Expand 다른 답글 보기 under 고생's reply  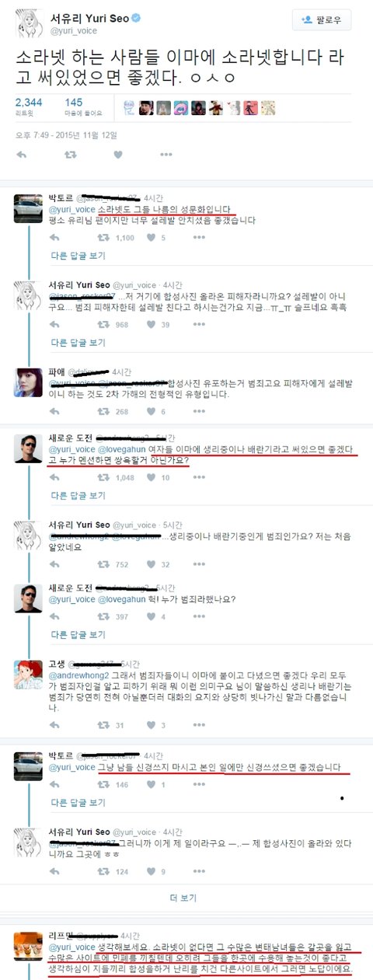click(x=78, y=742)
